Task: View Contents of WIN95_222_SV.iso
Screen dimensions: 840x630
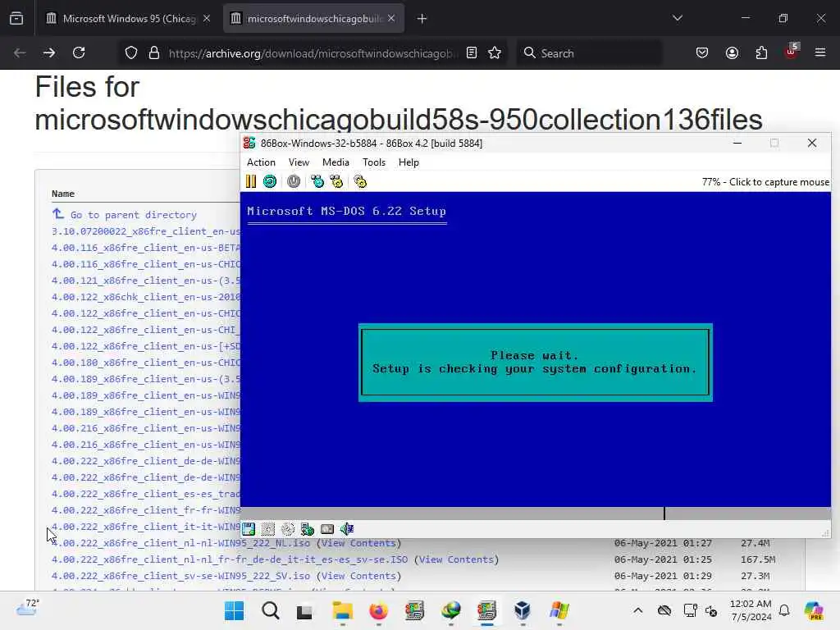Action: (358, 576)
